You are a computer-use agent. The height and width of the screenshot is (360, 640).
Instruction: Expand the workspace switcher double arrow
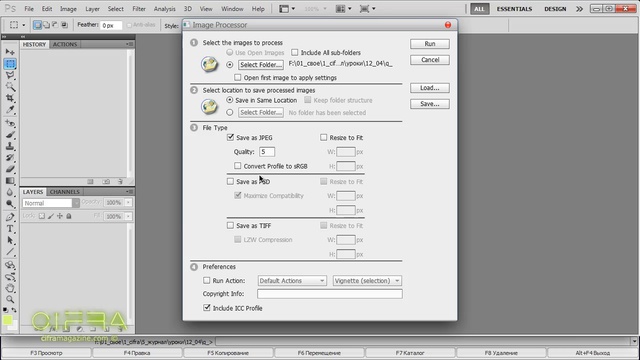(579, 9)
